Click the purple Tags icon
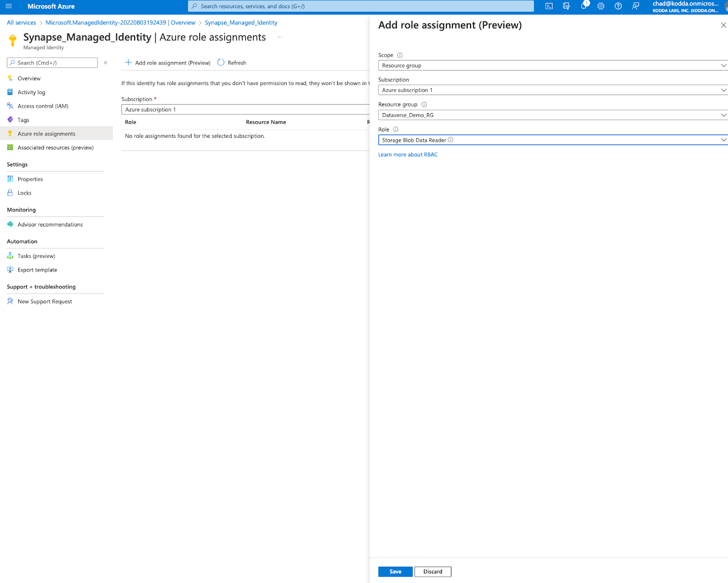 10,120
